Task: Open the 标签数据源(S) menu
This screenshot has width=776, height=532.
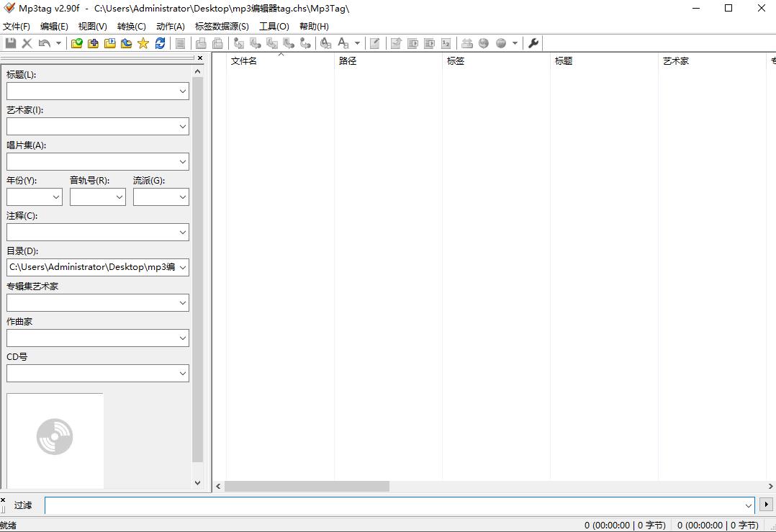Action: (222, 26)
